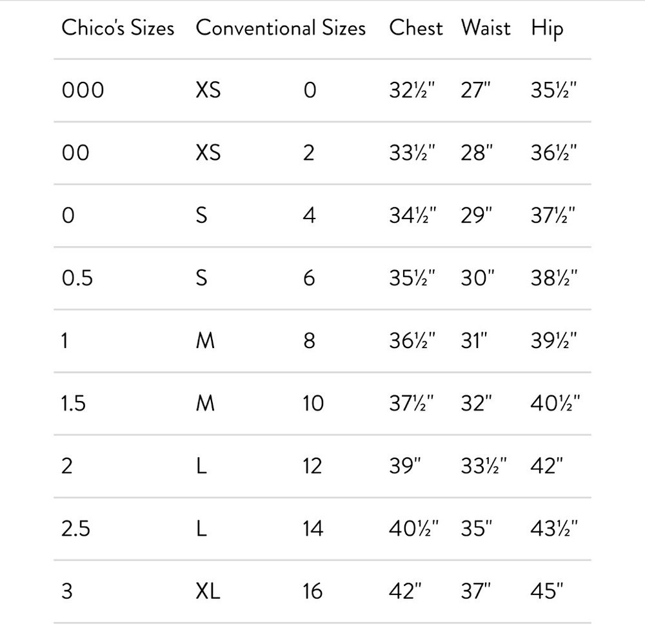Click the 45" hip measurement
645x644 pixels.
tap(547, 591)
